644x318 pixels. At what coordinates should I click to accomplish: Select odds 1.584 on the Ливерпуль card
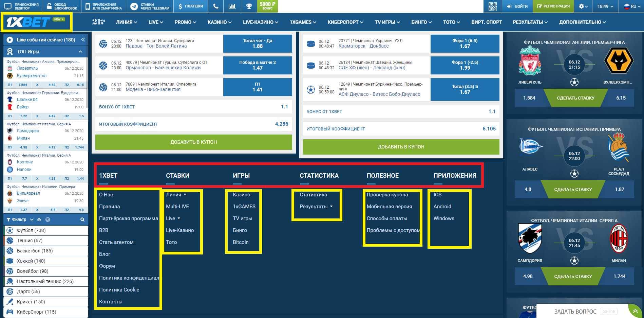(x=529, y=98)
